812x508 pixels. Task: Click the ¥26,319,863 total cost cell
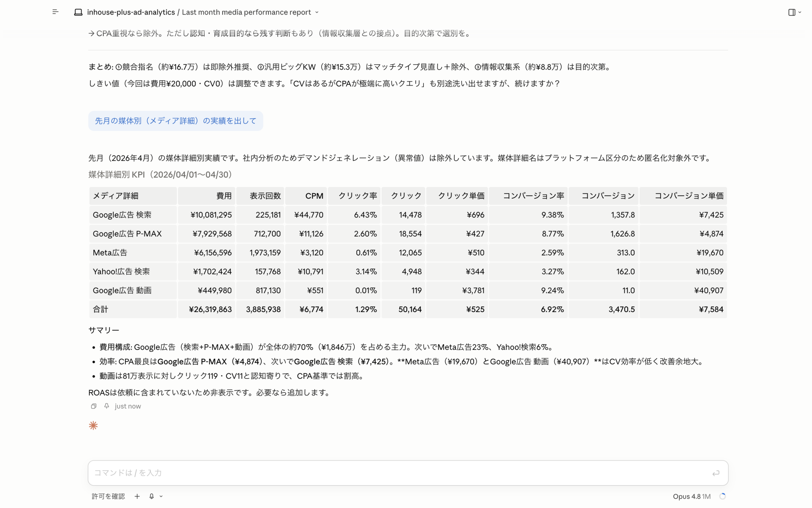click(x=206, y=309)
